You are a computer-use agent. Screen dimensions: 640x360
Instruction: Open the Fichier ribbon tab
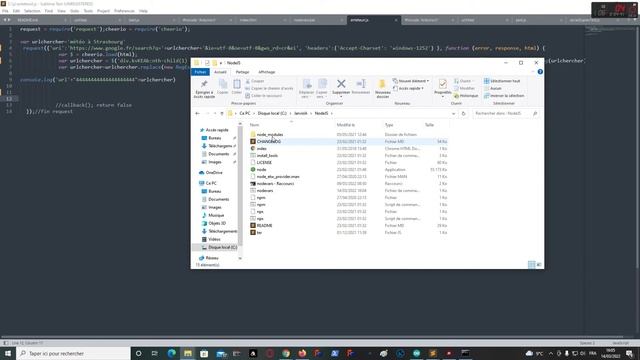(200, 72)
